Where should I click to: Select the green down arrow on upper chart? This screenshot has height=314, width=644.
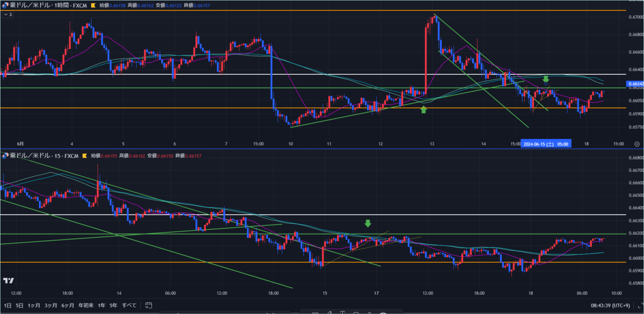click(x=546, y=78)
